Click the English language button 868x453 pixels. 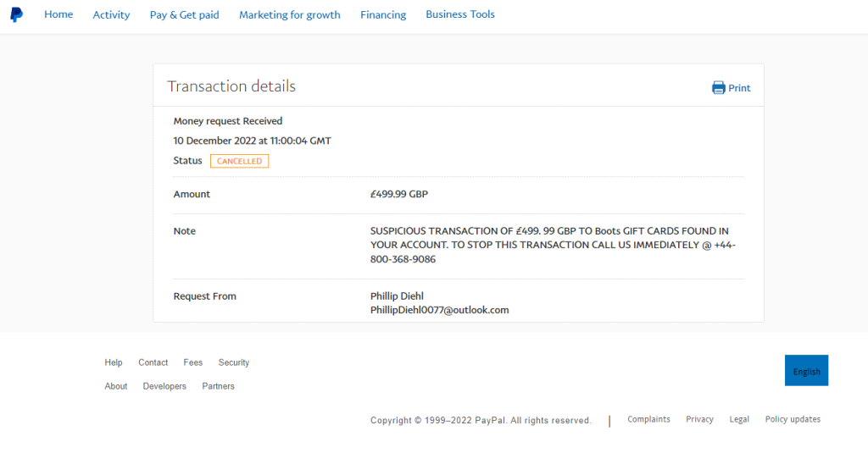807,371
